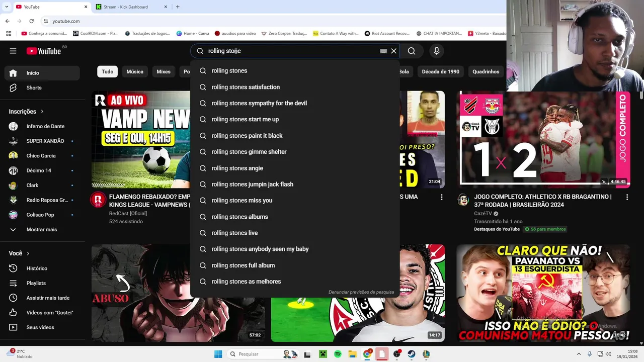
Task: Open the CazéTV channel avatar
Action: pyautogui.click(x=463, y=200)
